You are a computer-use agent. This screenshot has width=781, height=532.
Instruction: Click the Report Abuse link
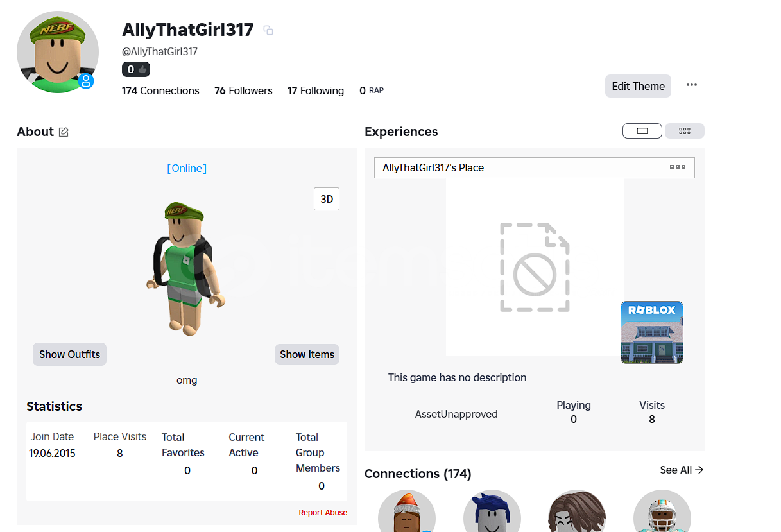coord(323,513)
